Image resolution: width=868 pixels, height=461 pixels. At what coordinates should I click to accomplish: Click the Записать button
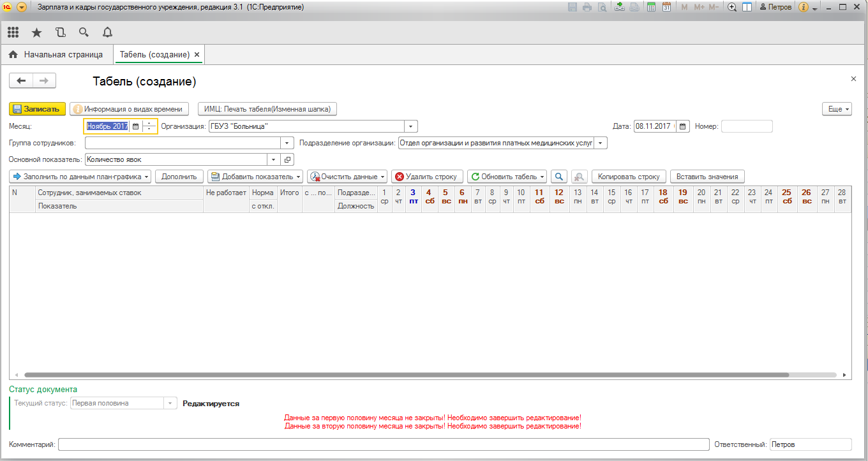pos(37,109)
